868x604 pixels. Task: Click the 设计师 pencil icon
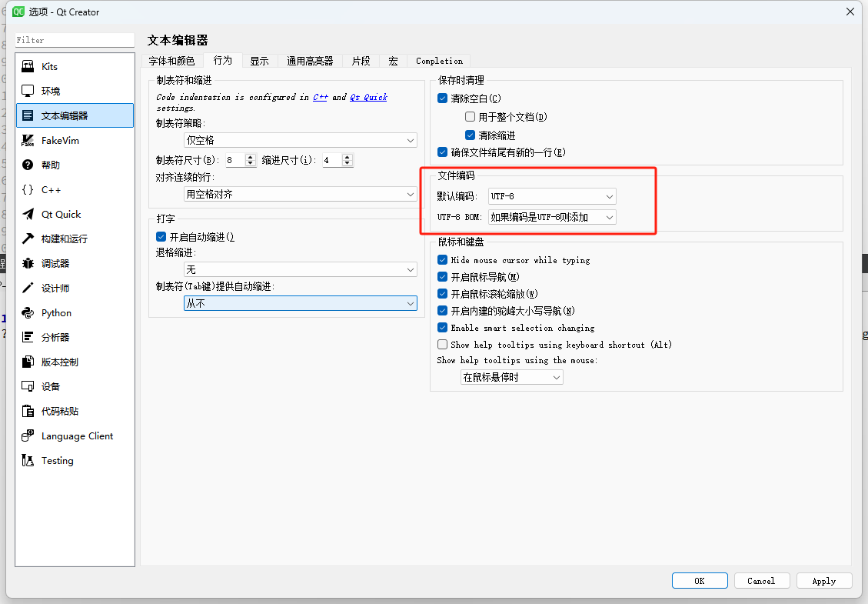pyautogui.click(x=28, y=288)
